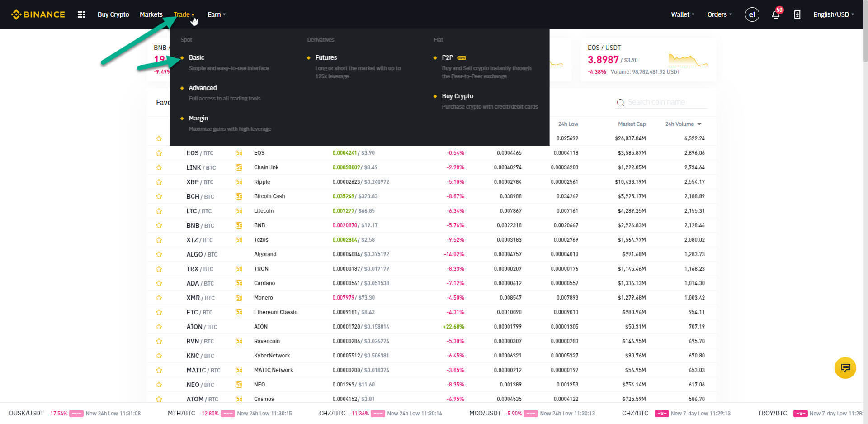Select P2P fiat option

[447, 57]
